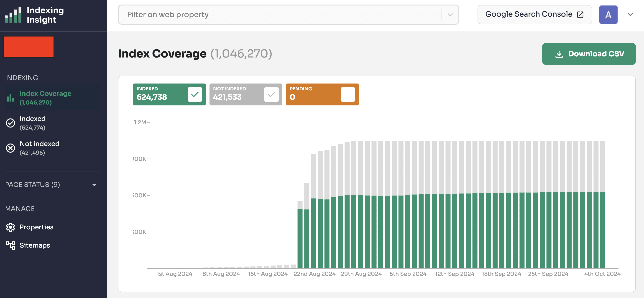Open the account menu chevron
644x298 pixels.
coord(630,15)
